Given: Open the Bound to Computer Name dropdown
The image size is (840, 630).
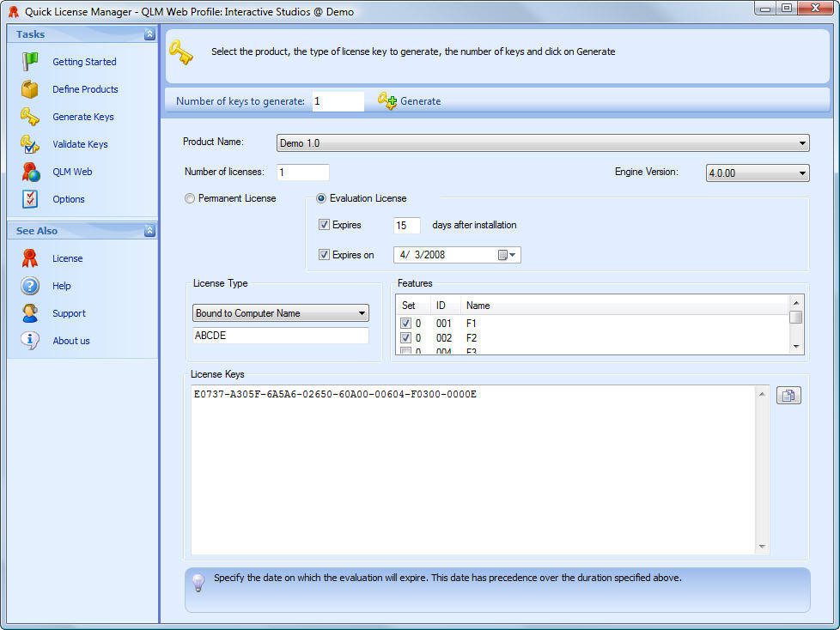Looking at the screenshot, I should [362, 313].
